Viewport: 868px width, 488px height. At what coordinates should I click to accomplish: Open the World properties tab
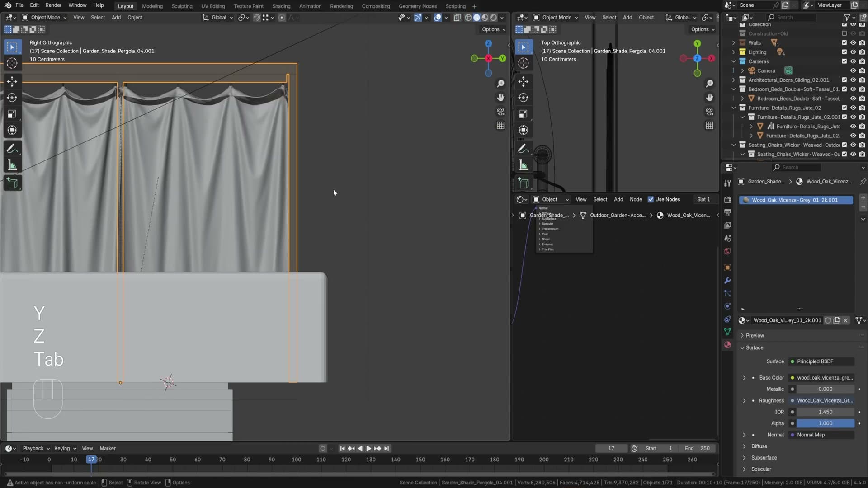tap(727, 251)
